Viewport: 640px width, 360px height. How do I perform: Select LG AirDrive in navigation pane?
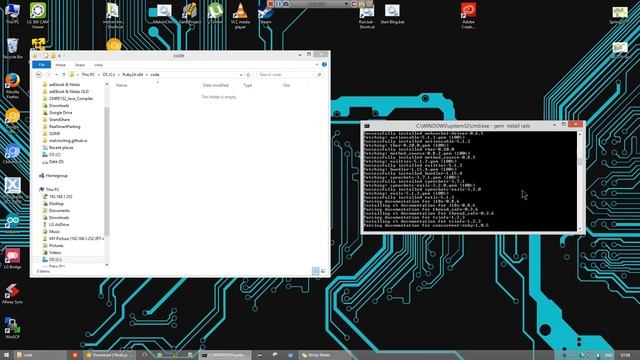[x=59, y=224]
